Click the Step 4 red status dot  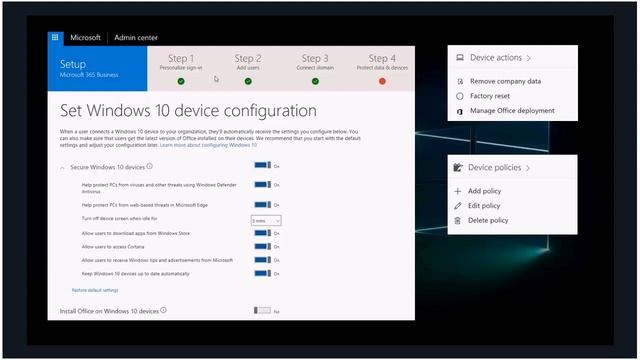click(x=382, y=81)
